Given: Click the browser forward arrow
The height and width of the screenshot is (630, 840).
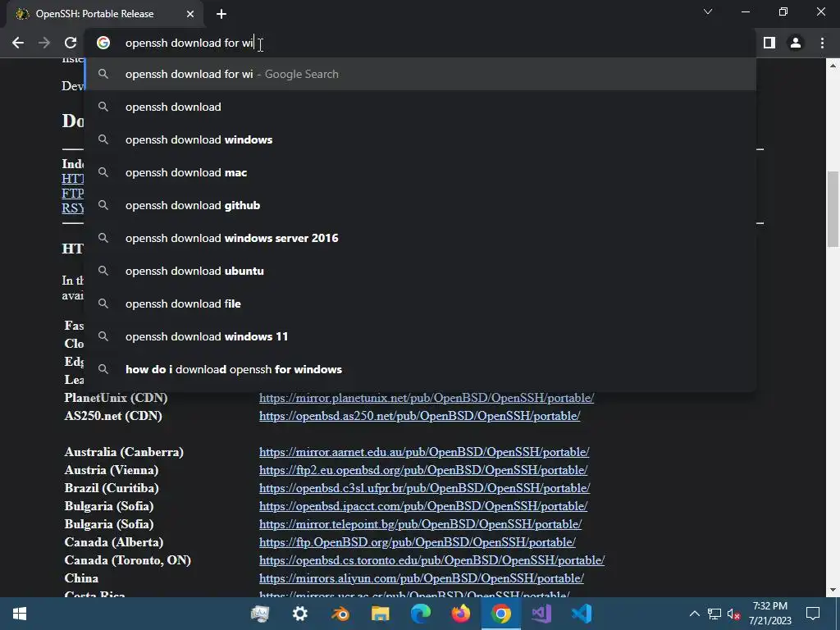Looking at the screenshot, I should (44, 43).
